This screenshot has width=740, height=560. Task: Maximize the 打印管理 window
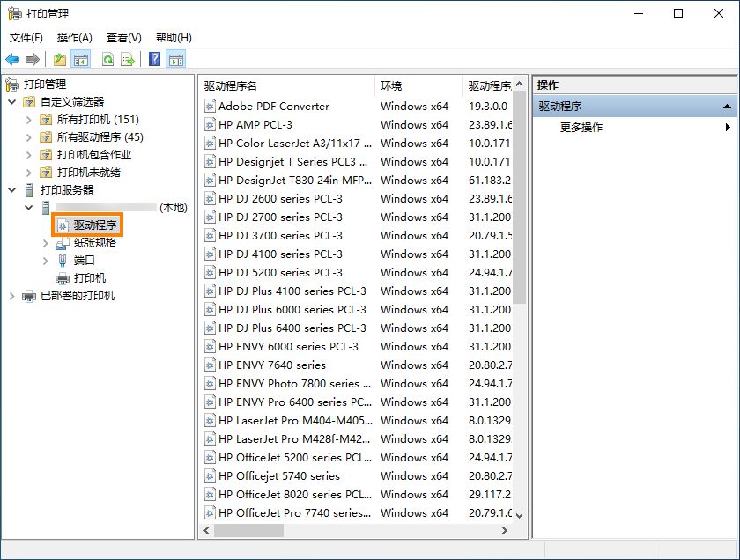tap(678, 13)
